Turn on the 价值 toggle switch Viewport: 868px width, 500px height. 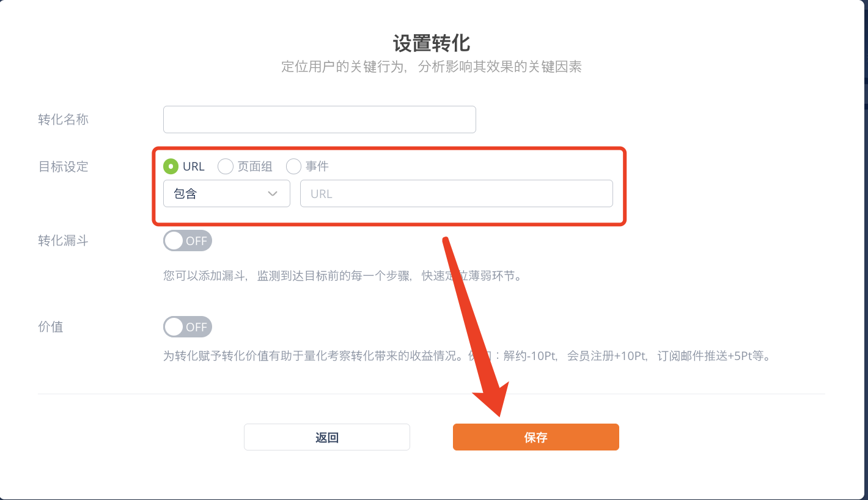187,327
